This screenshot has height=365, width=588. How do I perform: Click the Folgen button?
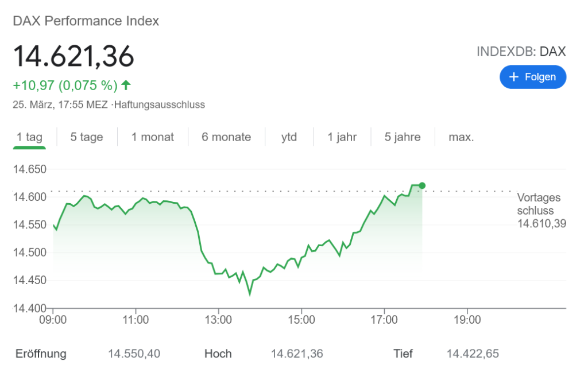532,77
